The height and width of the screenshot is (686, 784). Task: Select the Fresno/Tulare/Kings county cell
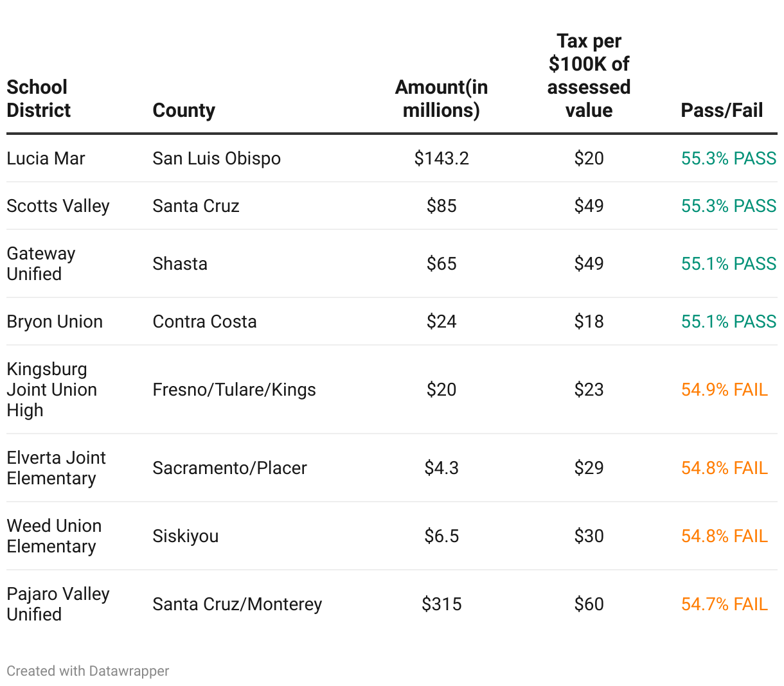(234, 390)
